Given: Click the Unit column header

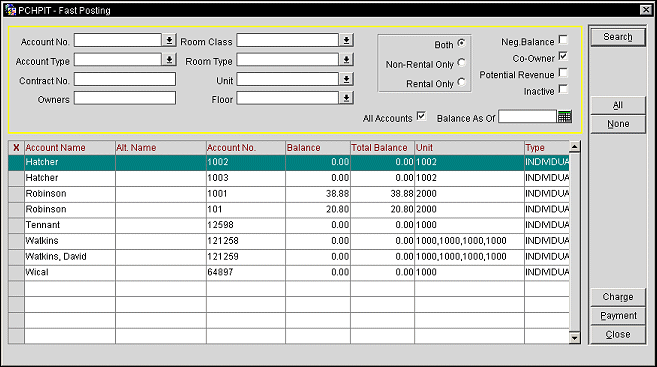Looking at the screenshot, I should pyautogui.click(x=470, y=147).
